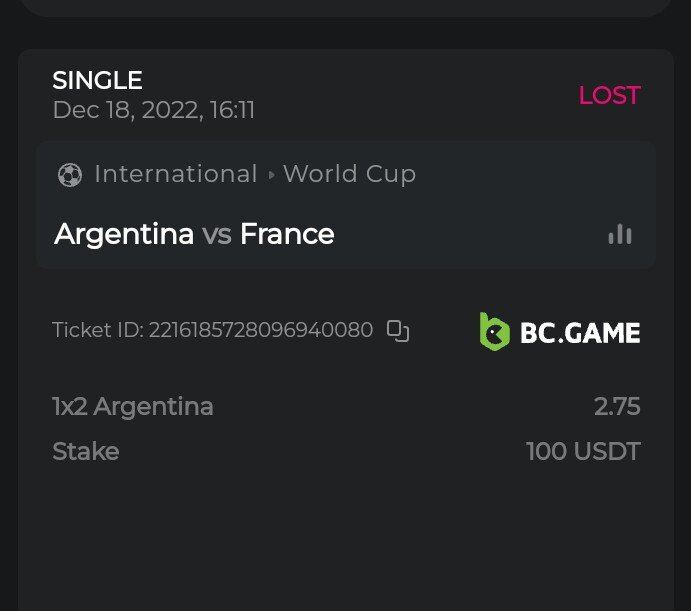Viewport: 691px width, 611px height.
Task: Select the Ticket ID number text
Action: [x=260, y=330]
